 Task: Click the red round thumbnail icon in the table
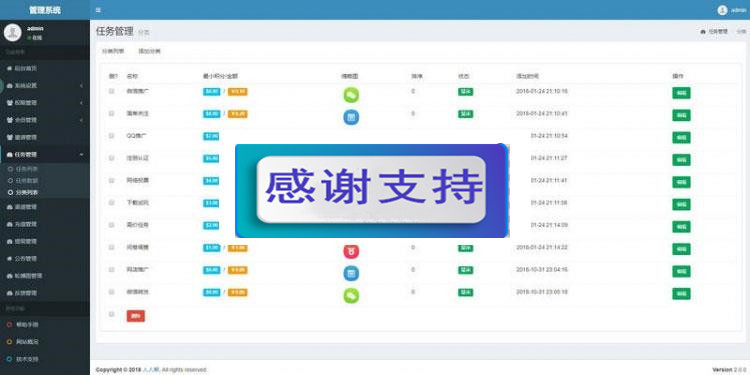pos(351,251)
